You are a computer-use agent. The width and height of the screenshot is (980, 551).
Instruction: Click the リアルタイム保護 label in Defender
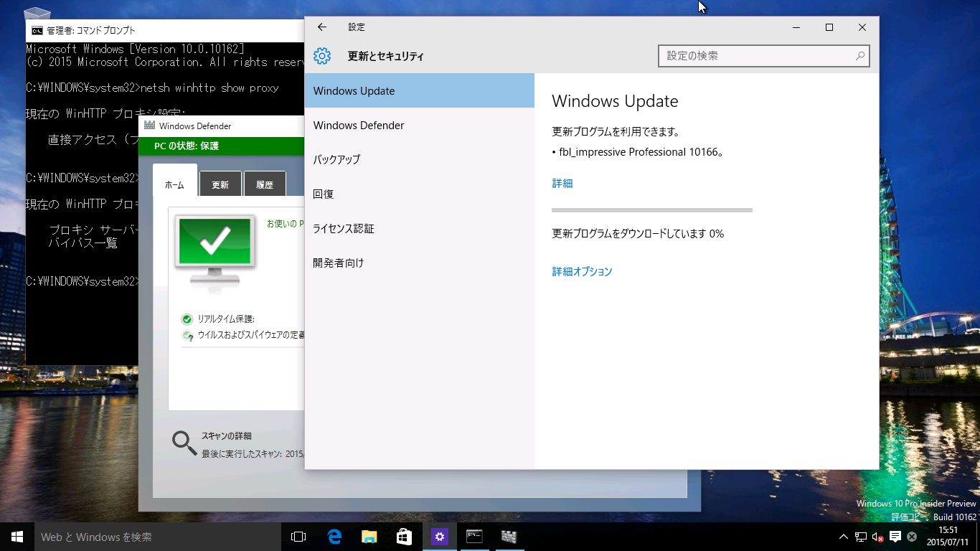pyautogui.click(x=226, y=319)
